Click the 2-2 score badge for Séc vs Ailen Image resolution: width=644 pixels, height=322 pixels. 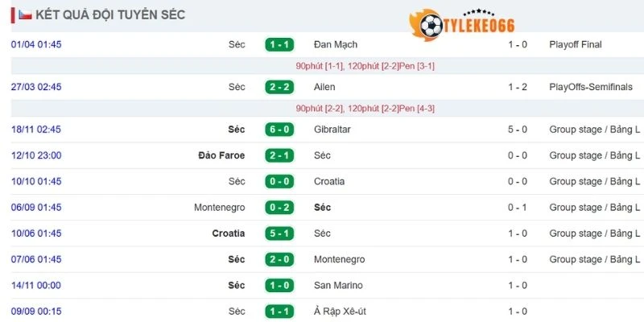point(279,87)
